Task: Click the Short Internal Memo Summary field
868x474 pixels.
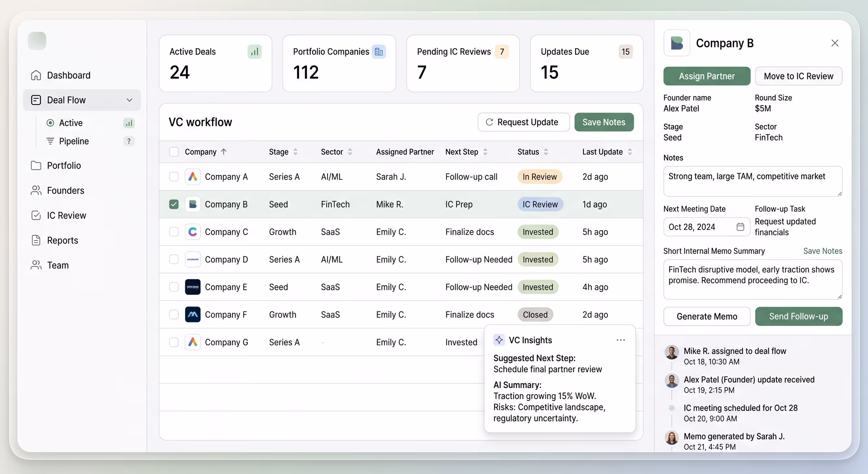Action: (x=753, y=279)
